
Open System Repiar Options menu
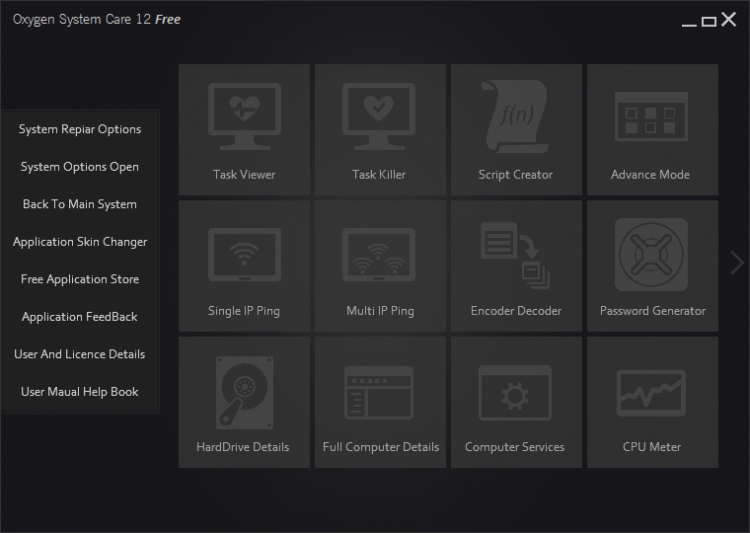(x=80, y=129)
